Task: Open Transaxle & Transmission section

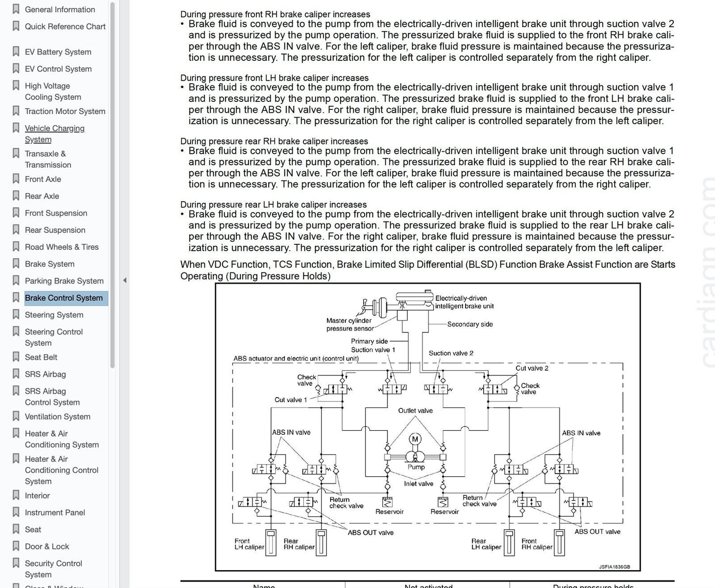Action: pos(48,159)
